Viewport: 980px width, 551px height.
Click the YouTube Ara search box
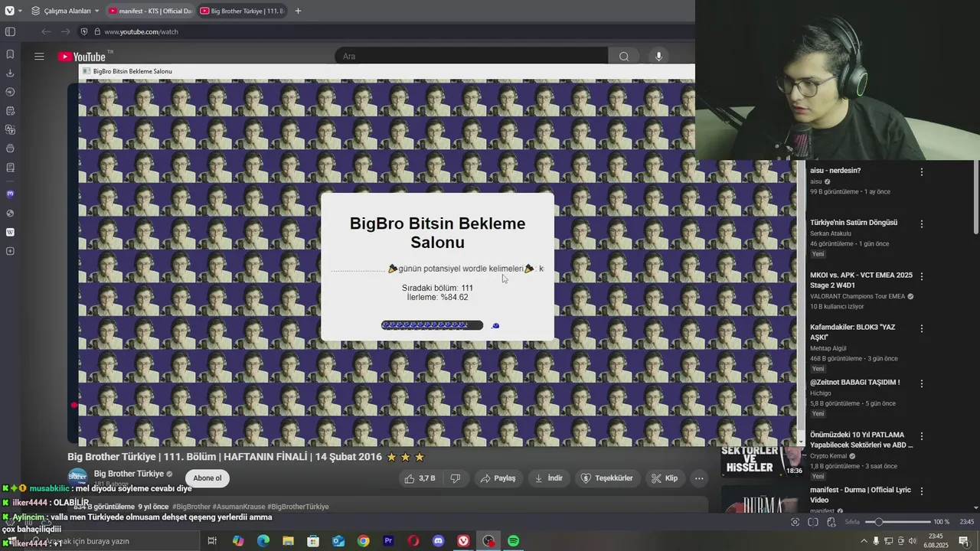[x=471, y=56]
